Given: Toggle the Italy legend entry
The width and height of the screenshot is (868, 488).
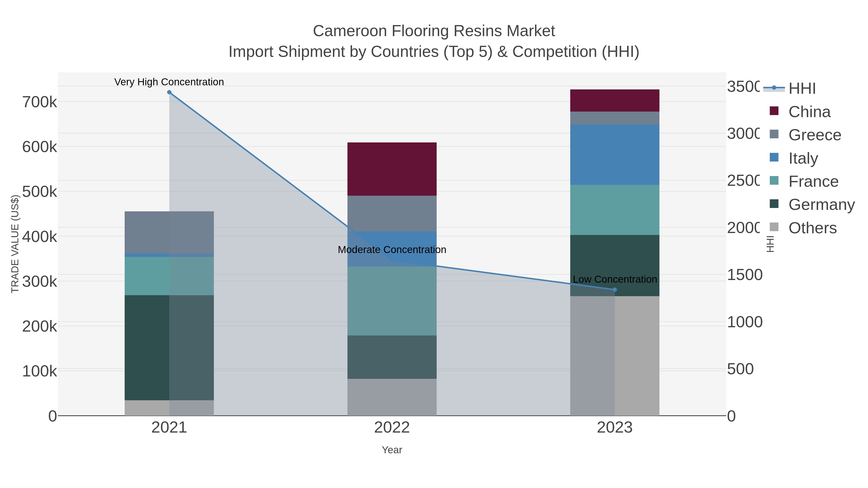Looking at the screenshot, I should [794, 158].
